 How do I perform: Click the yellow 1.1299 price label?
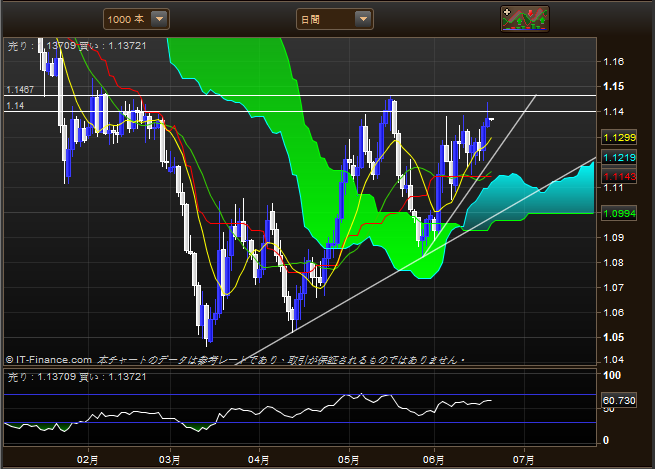click(x=619, y=137)
